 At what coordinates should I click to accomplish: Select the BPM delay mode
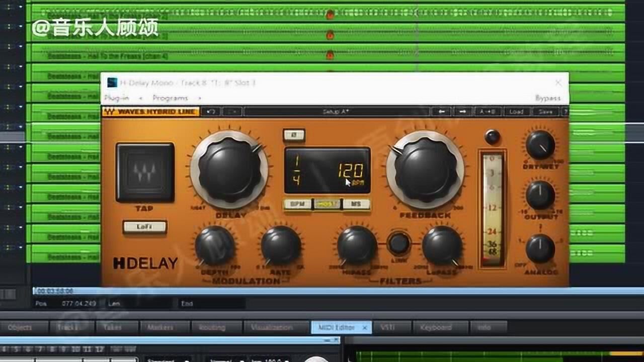click(x=298, y=205)
